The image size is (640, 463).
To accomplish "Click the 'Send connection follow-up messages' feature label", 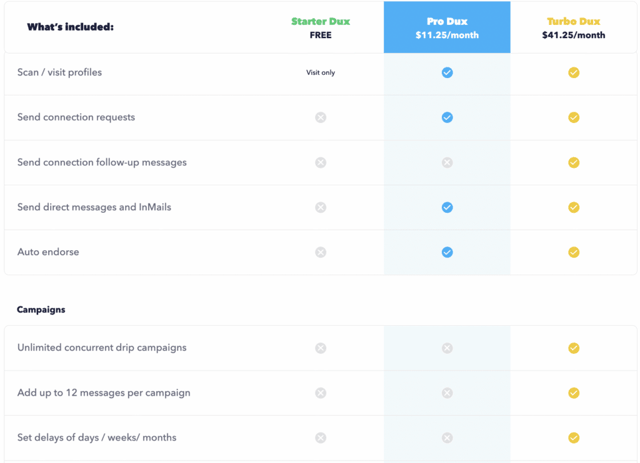I will click(102, 162).
